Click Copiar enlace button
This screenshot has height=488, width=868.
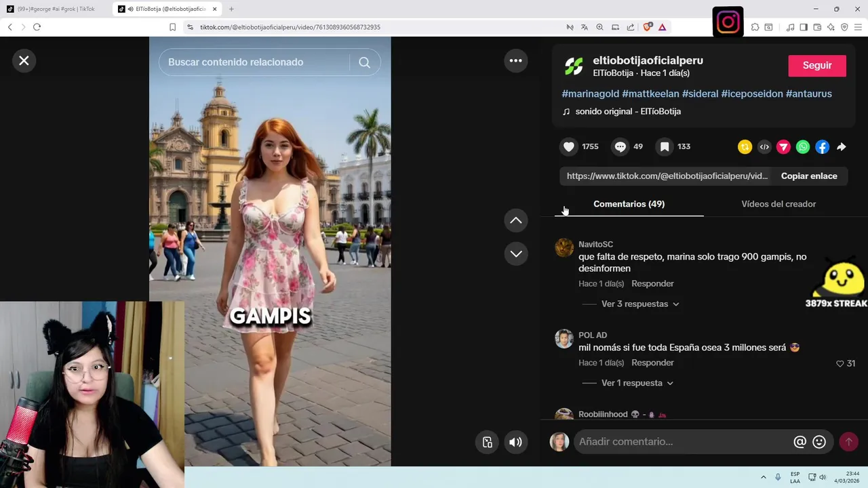pyautogui.click(x=809, y=176)
